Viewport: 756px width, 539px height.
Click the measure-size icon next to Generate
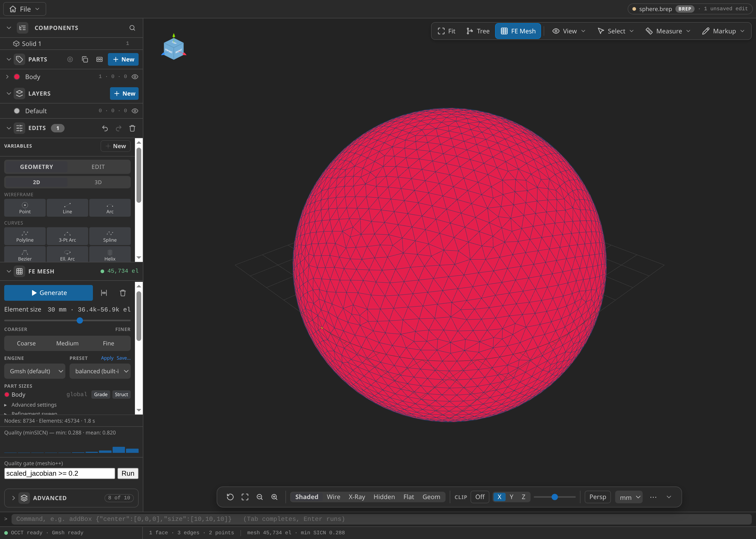[x=104, y=293]
